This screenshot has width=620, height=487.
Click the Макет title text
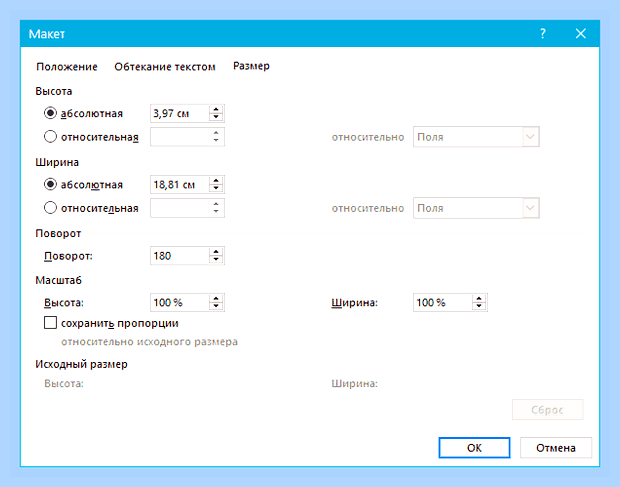click(x=47, y=34)
